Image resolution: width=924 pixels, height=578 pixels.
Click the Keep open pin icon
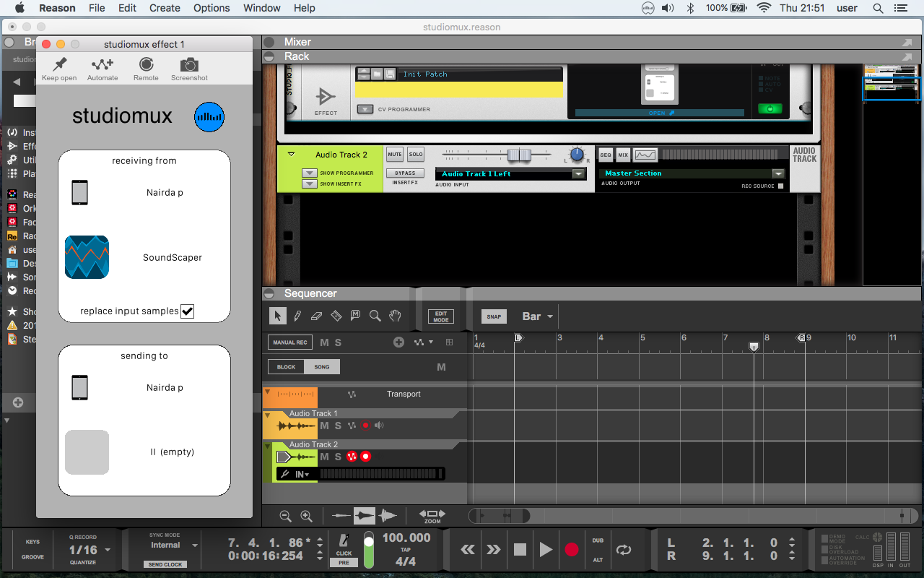pos(60,64)
